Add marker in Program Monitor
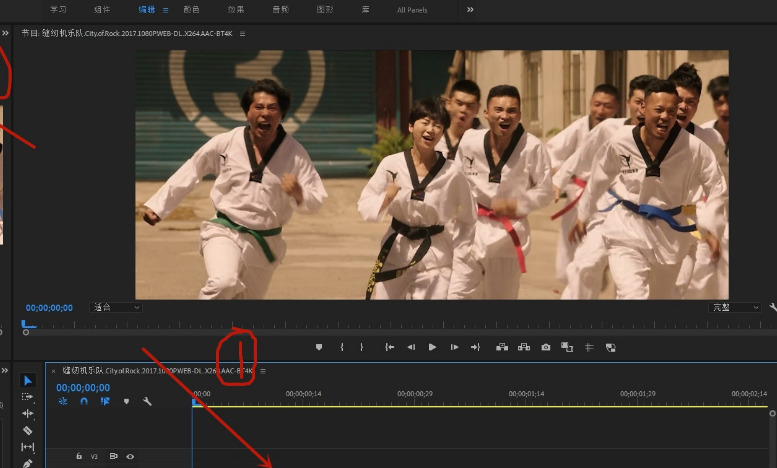Image resolution: width=777 pixels, height=468 pixels. (x=319, y=347)
